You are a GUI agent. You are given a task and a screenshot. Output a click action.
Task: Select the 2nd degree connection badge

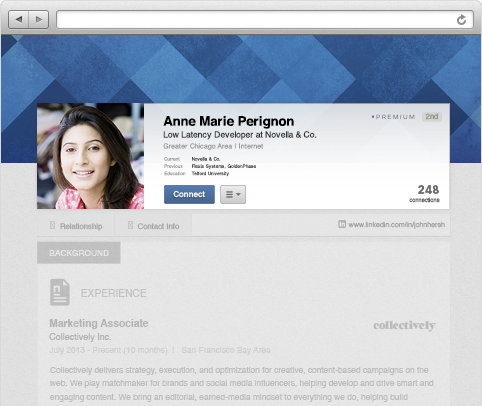[x=432, y=117]
